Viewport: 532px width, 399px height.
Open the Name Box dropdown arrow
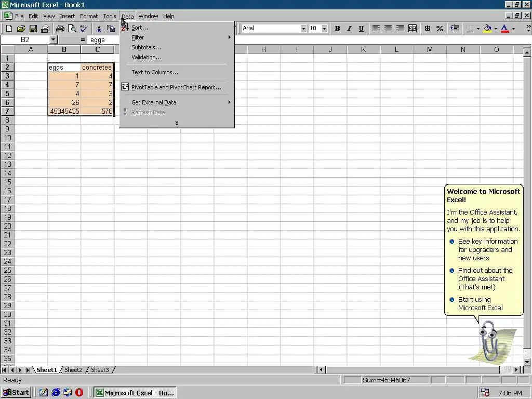(54, 39)
